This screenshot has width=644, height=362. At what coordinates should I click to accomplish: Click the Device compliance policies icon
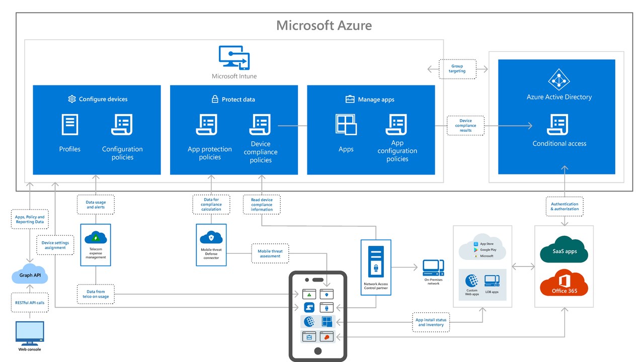click(260, 125)
